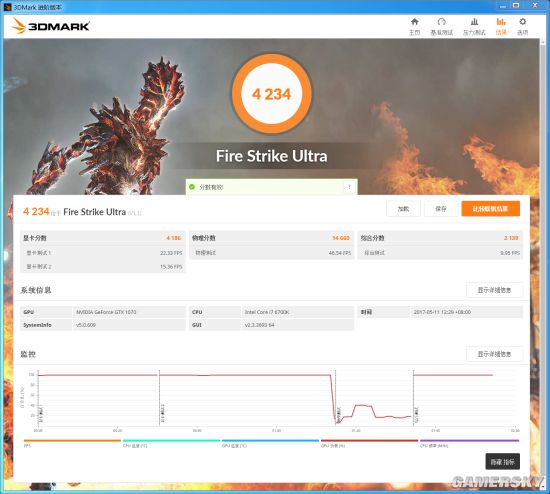Open Options via the gear icon

pyautogui.click(x=523, y=22)
